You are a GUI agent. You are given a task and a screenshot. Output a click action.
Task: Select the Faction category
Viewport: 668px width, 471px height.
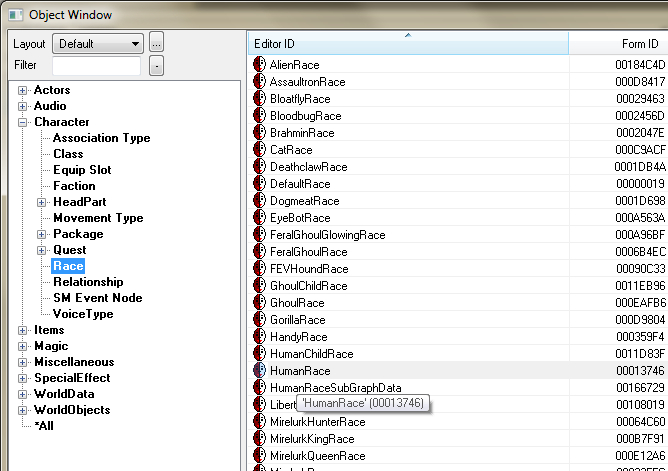[x=74, y=186]
